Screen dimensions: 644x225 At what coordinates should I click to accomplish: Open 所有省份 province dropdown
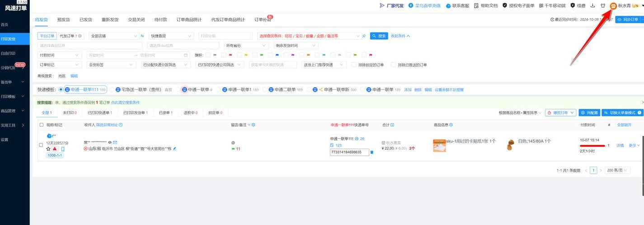coord(246,46)
